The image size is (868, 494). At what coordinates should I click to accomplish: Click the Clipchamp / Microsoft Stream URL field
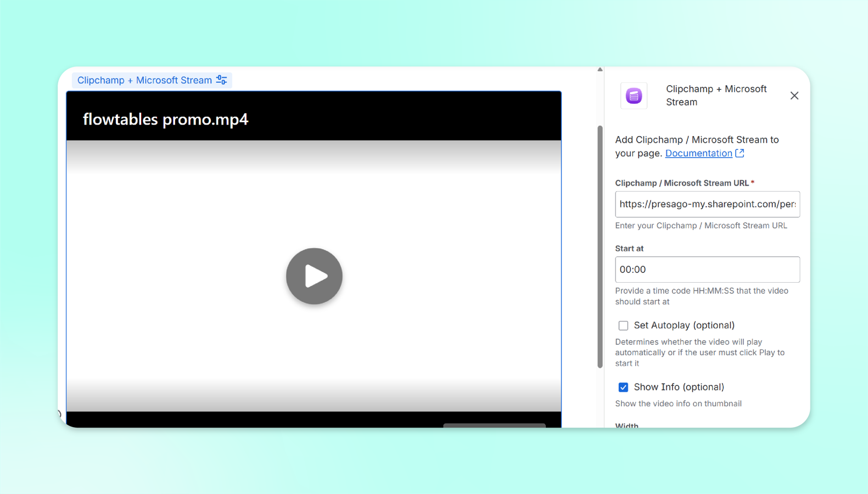pyautogui.click(x=707, y=204)
